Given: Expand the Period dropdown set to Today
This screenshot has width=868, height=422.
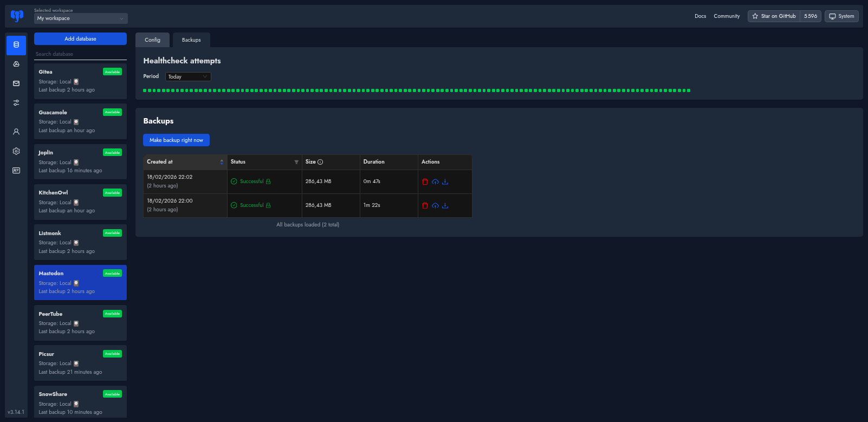Looking at the screenshot, I should coord(187,77).
